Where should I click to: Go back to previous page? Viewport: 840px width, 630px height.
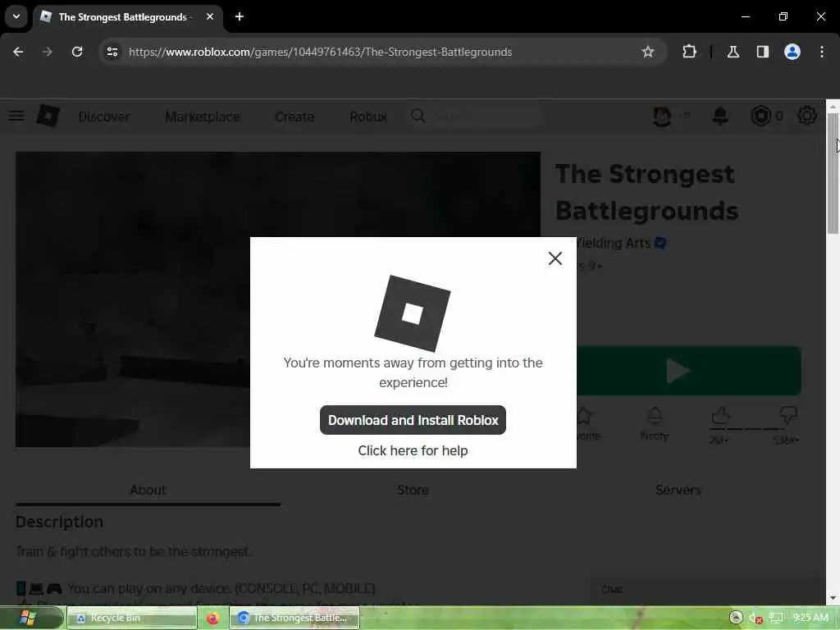tap(18, 52)
